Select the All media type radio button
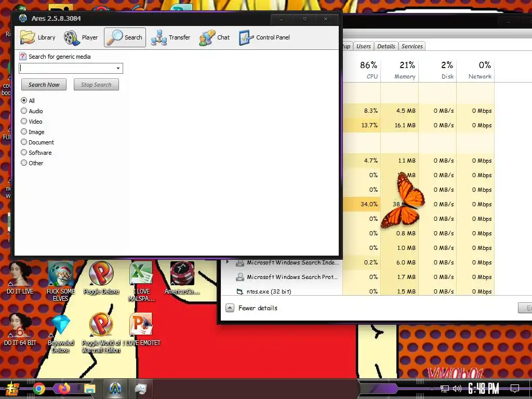This screenshot has height=399, width=532. pos(24,100)
